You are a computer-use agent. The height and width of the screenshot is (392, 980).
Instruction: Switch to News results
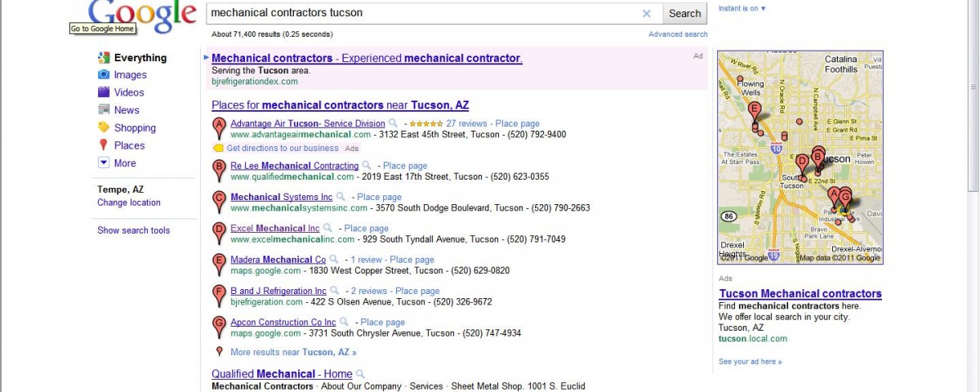127,110
